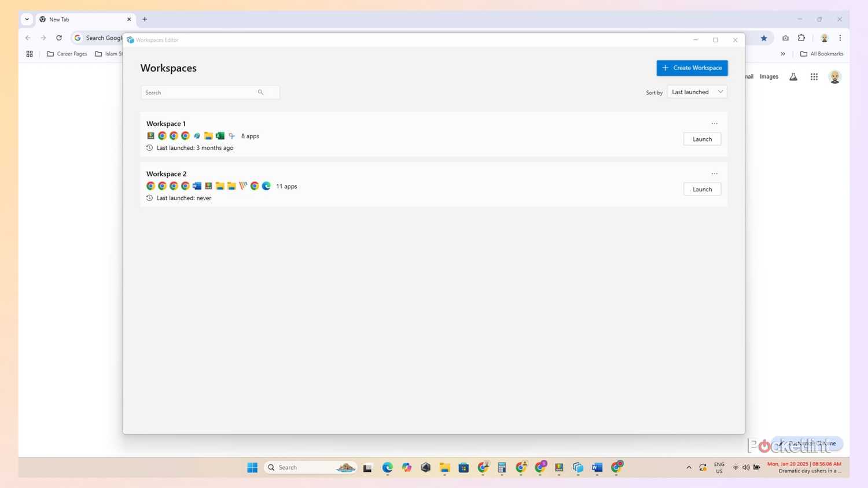The image size is (868, 488).
Task: Click the Create Workspace button
Action: pos(692,68)
